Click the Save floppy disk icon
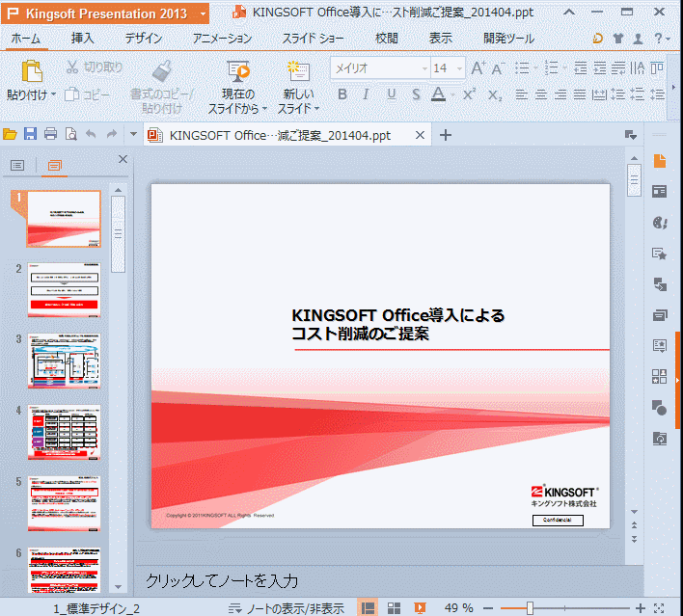The width and height of the screenshot is (683, 616). [x=30, y=134]
